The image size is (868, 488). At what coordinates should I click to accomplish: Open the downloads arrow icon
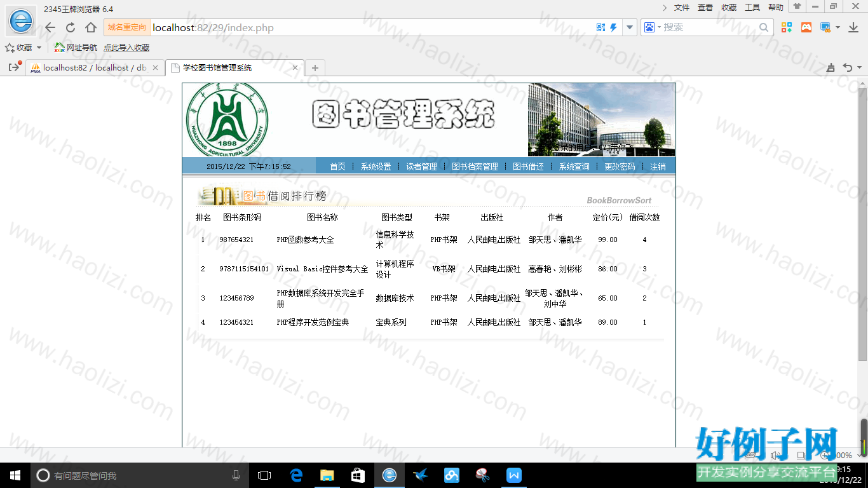pyautogui.click(x=853, y=27)
